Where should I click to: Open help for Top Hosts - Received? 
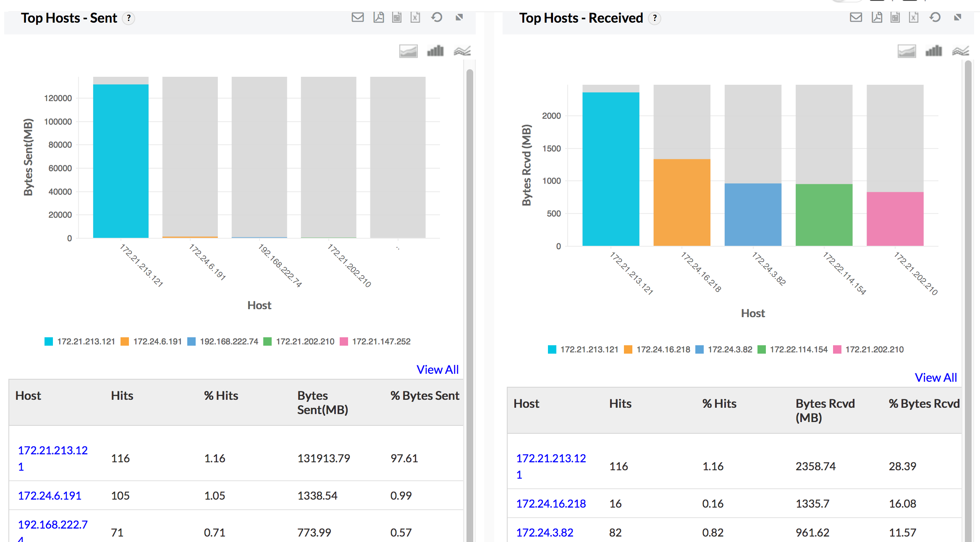tap(654, 18)
